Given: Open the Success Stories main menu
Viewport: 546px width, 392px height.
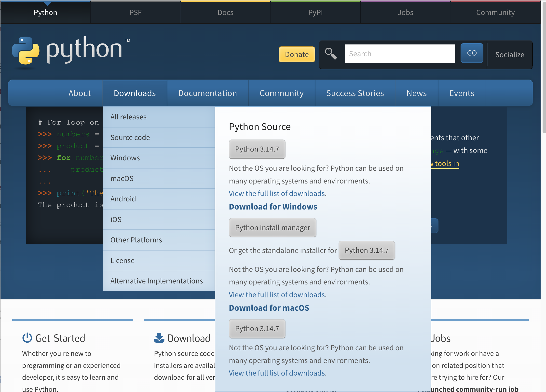Looking at the screenshot, I should [x=355, y=93].
